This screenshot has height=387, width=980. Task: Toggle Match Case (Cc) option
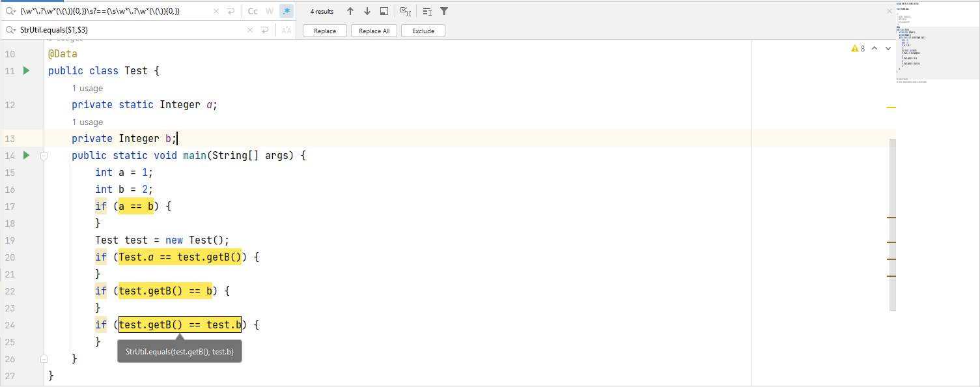pos(253,11)
